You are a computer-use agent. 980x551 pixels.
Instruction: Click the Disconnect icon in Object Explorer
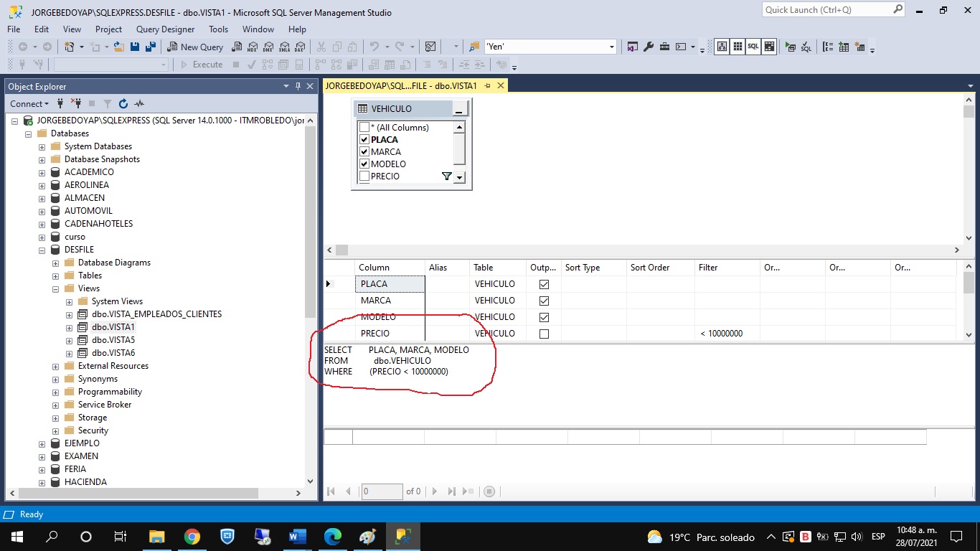[x=76, y=104]
